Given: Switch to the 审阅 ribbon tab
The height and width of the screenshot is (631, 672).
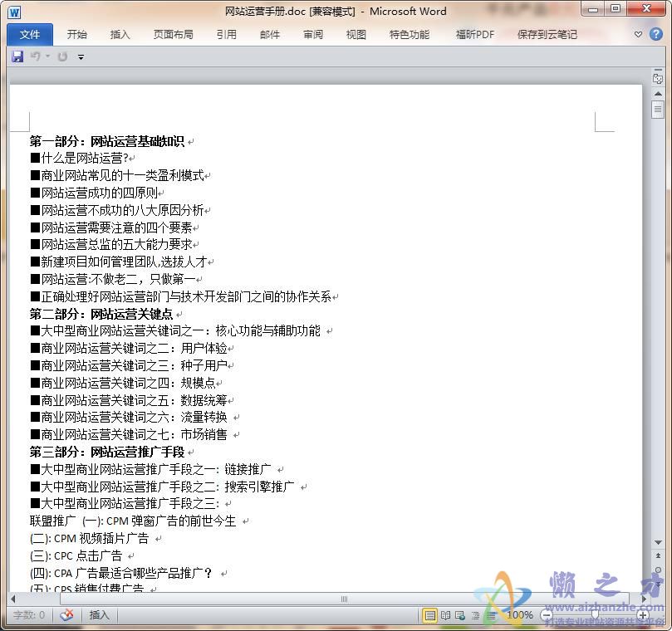Looking at the screenshot, I should 312,35.
